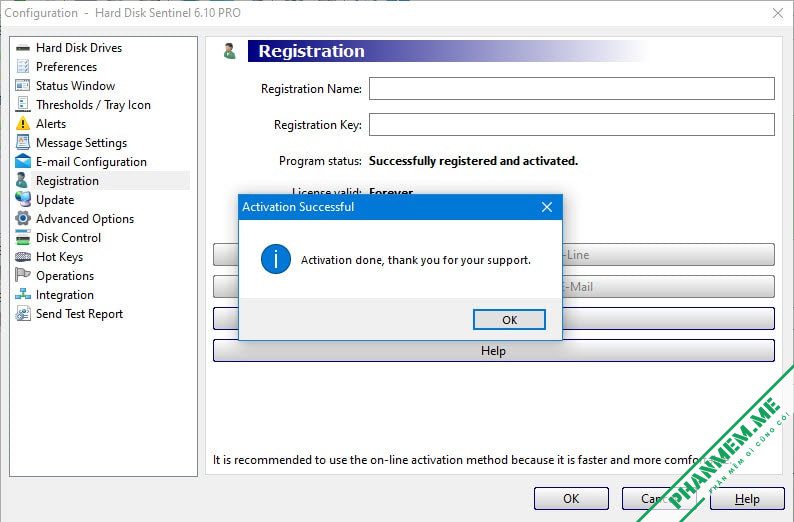
Task: Select Disk Control in the list
Action: (68, 237)
